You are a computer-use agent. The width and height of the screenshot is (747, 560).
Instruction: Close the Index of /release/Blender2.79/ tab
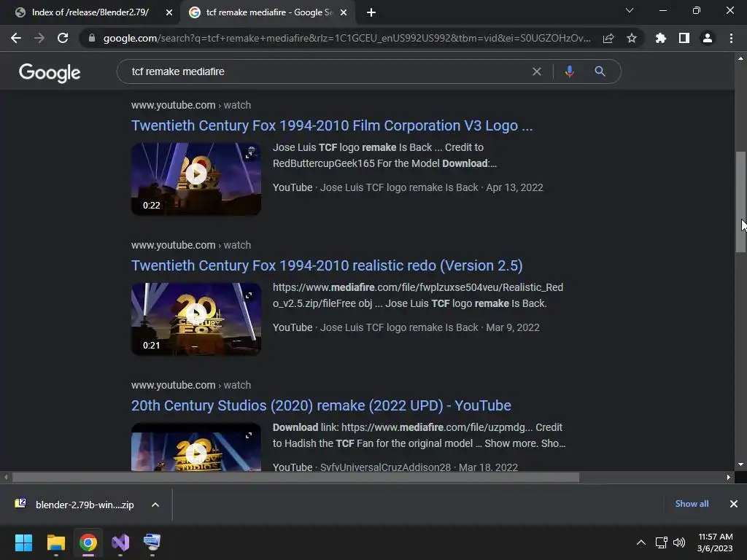coord(169,13)
